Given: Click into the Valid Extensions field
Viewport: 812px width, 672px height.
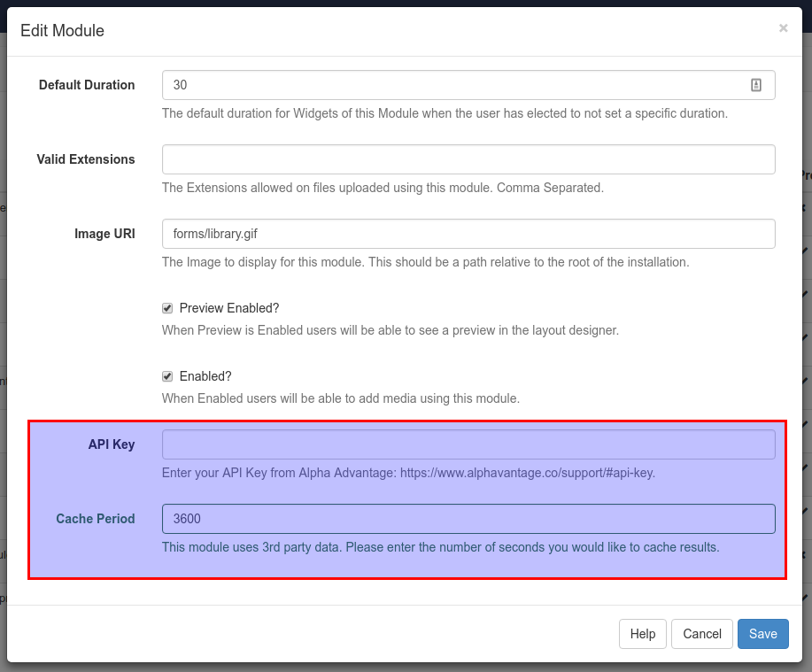Looking at the screenshot, I should (x=468, y=159).
